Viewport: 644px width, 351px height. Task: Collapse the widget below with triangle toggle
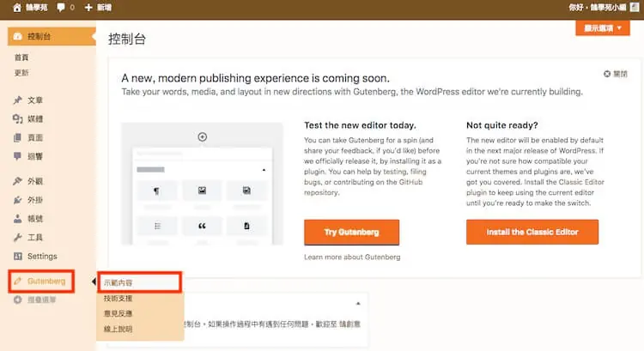pyautogui.click(x=358, y=304)
